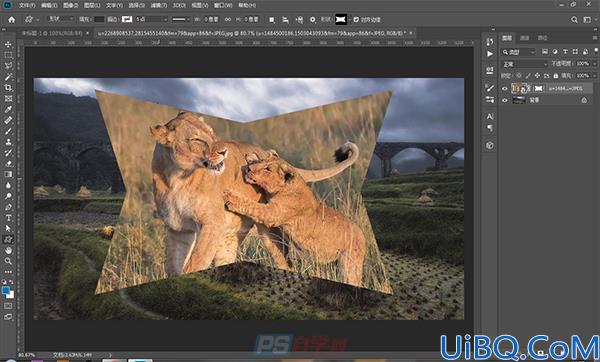Open the Brush Settings panel icon
The image size is (600, 362).
coord(490,88)
